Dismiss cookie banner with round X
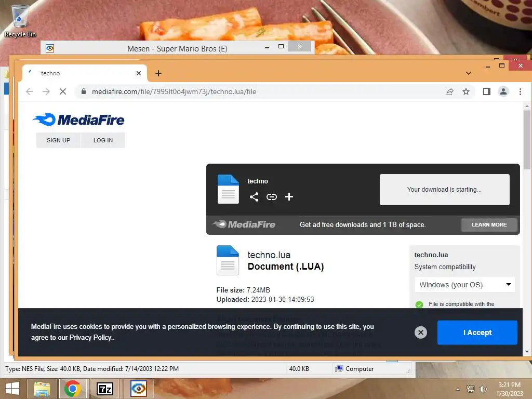 point(421,332)
